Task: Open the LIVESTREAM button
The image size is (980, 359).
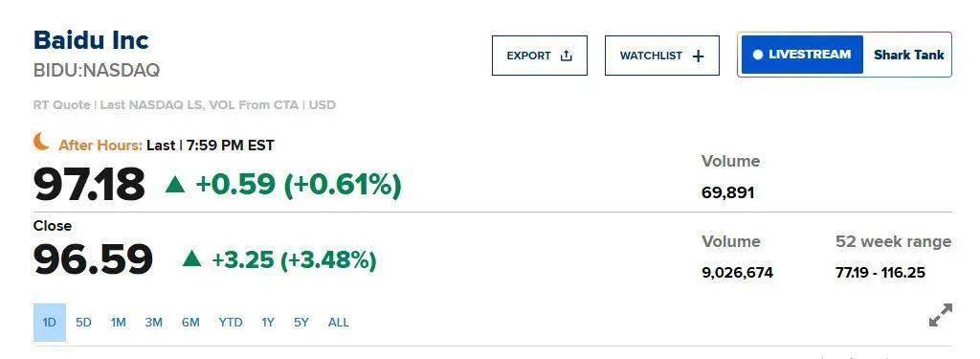Action: pos(803,55)
